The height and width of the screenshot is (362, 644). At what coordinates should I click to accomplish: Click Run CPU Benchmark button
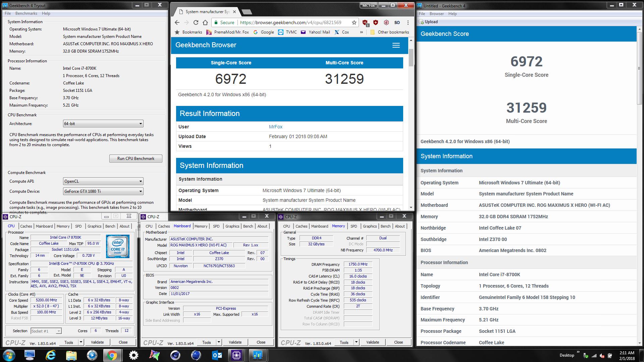pyautogui.click(x=136, y=159)
